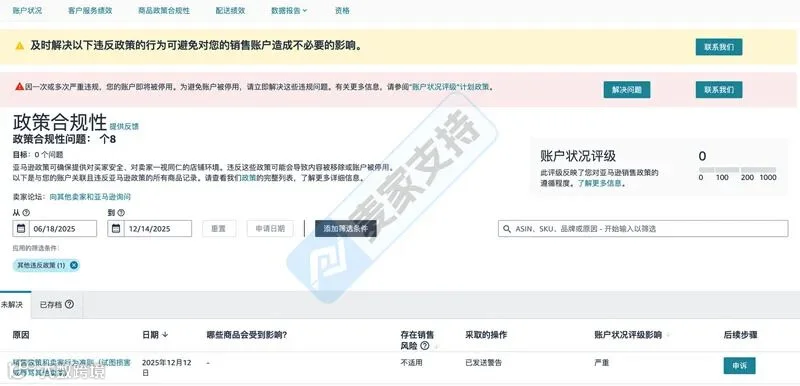This screenshot has width=800, height=386.
Task: Open 向其他卖家和亚马逊询问 forum link
Action: pos(90,196)
